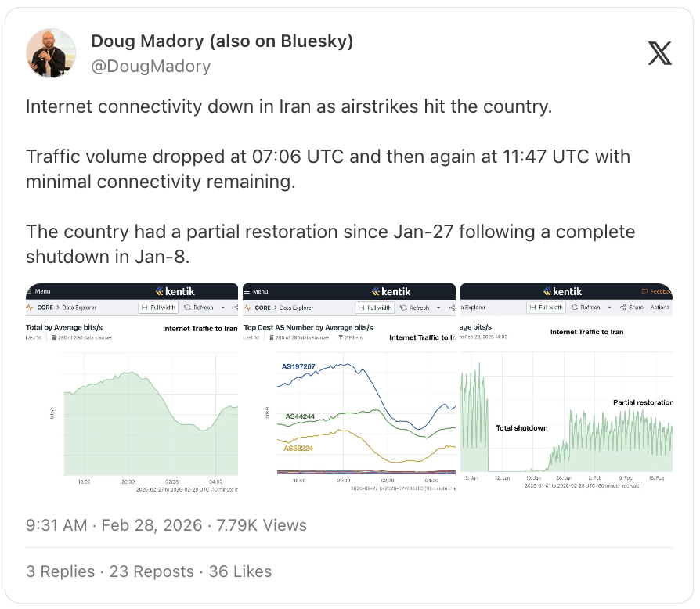Expand Refresh dropdown arrow in middle chart
The height and width of the screenshot is (609, 700).
(438, 308)
